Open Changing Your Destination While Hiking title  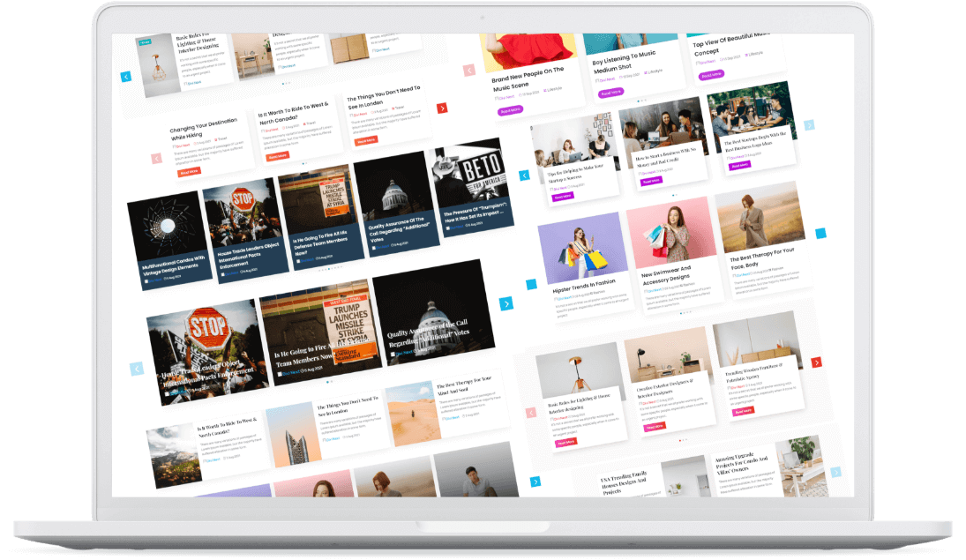[203, 128]
